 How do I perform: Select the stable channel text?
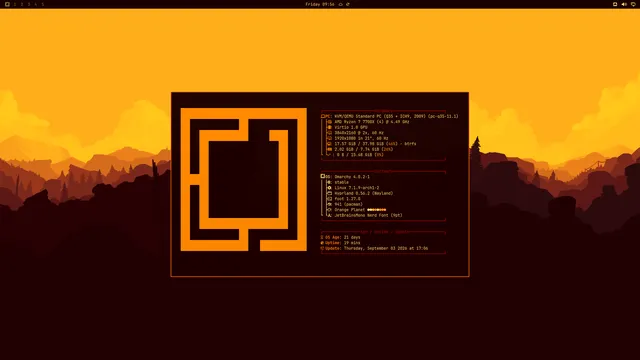[x=342, y=182]
